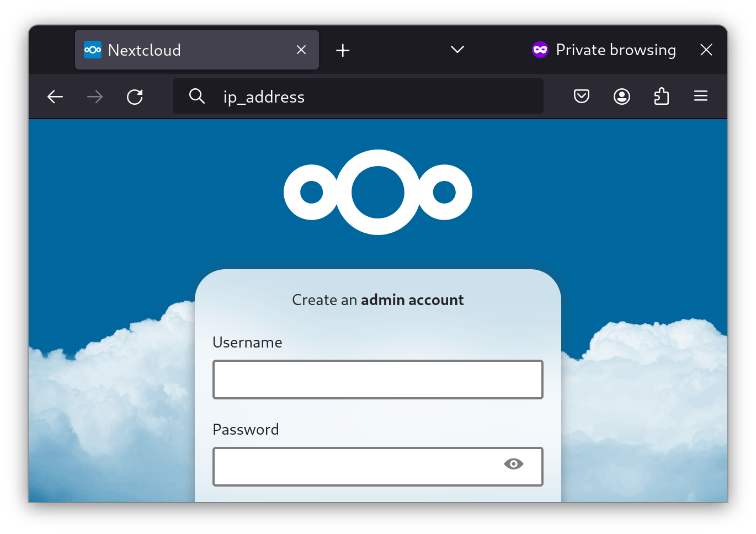756x534 pixels.
Task: Save the page to Pocket
Action: coord(582,96)
